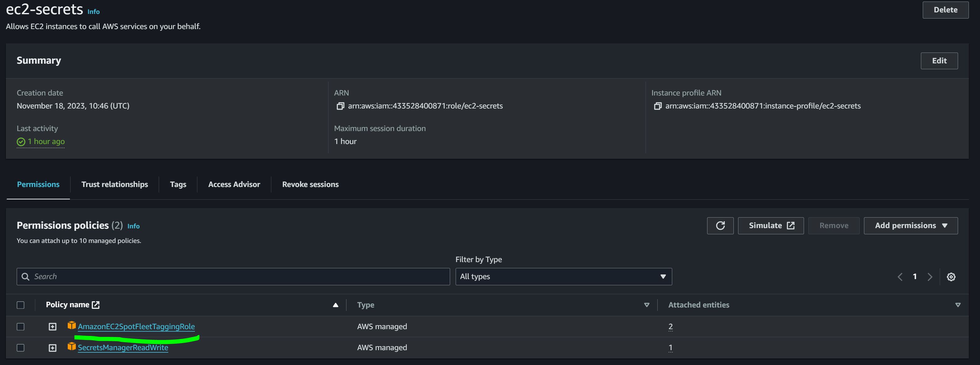This screenshot has width=980, height=365.
Task: Click the attached entities count for AmazonEC2SpotFleetTaggingRole
Action: coord(670,327)
